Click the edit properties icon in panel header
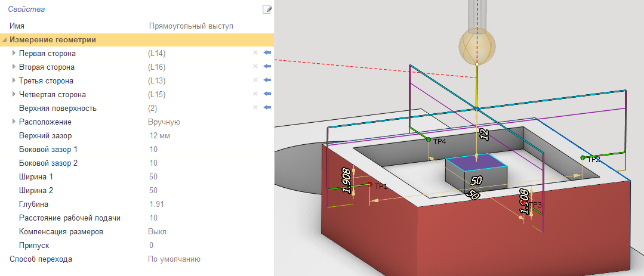 tap(267, 9)
